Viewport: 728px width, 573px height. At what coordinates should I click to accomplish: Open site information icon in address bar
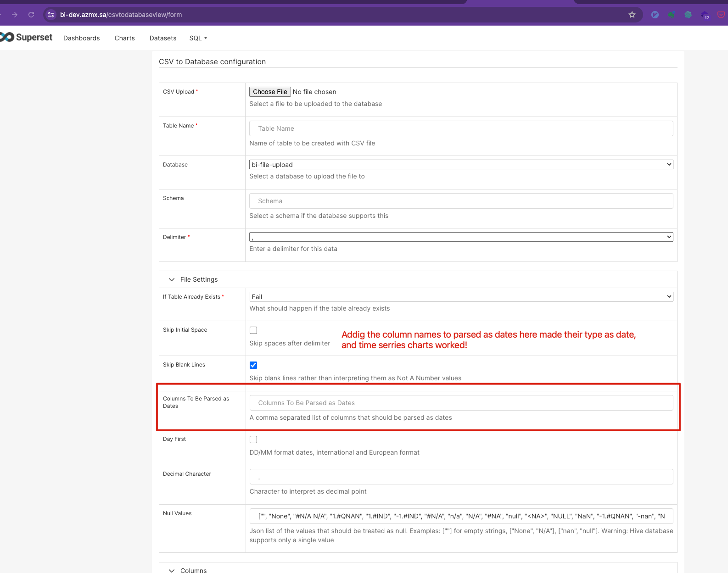coord(51,15)
